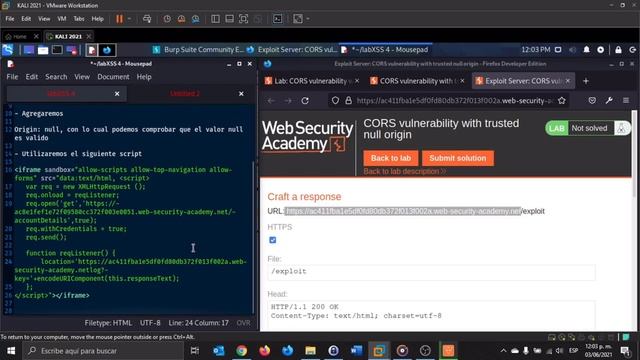The image size is (640, 360).
Task: Click the File input field with /exploit
Action: coord(431,272)
